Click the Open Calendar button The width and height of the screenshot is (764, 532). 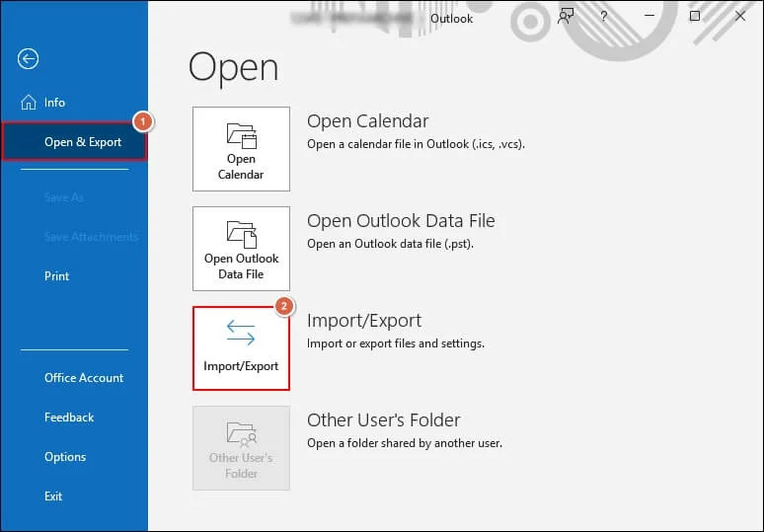[241, 149]
